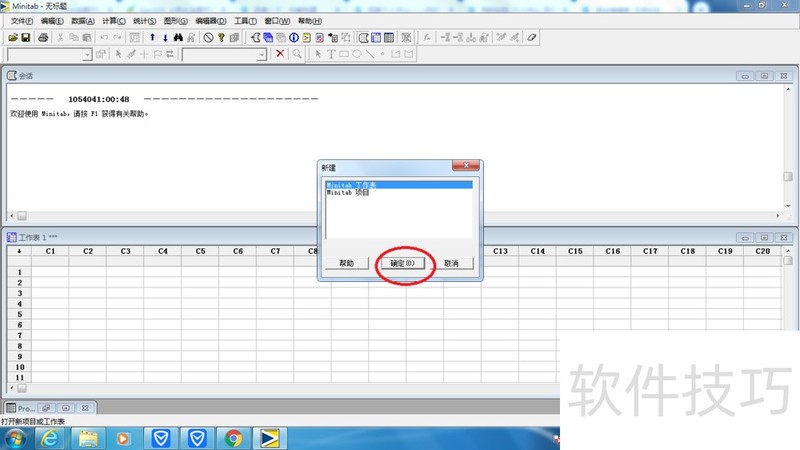Click the blue down arrow next command icon
800x450 pixels.
pos(165,37)
